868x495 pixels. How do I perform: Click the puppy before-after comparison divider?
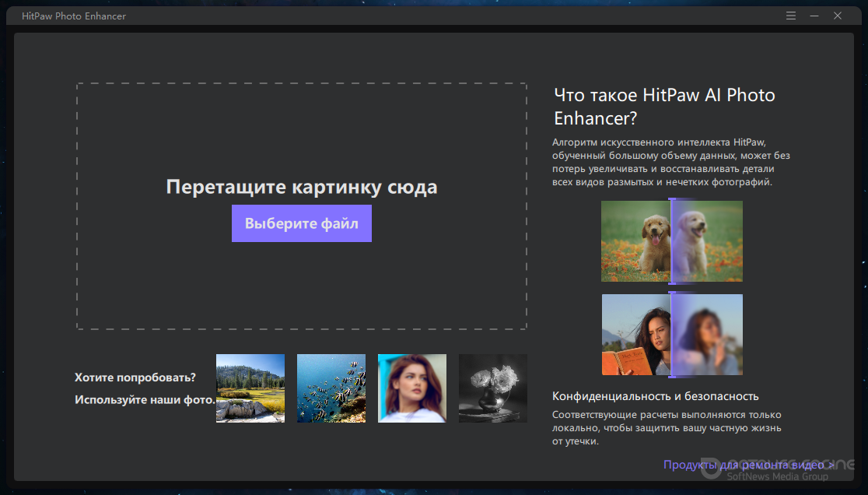[x=670, y=241]
